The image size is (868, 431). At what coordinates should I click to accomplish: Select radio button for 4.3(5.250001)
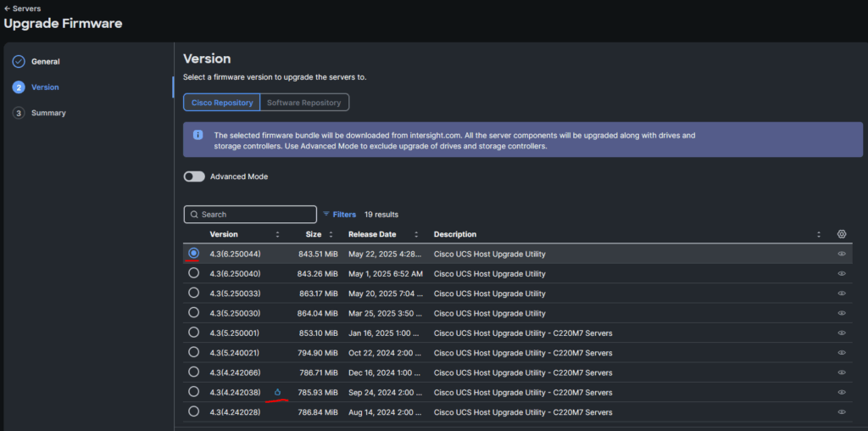click(193, 333)
